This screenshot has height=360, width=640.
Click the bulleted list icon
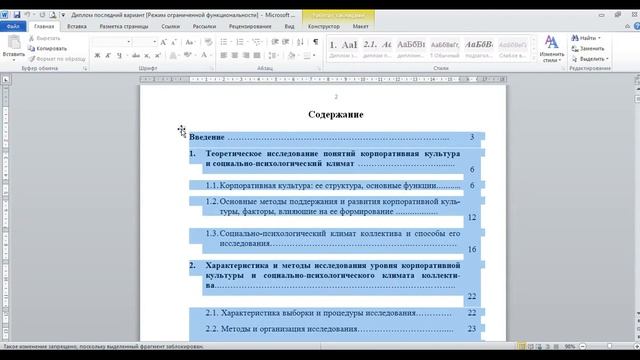[224, 42]
